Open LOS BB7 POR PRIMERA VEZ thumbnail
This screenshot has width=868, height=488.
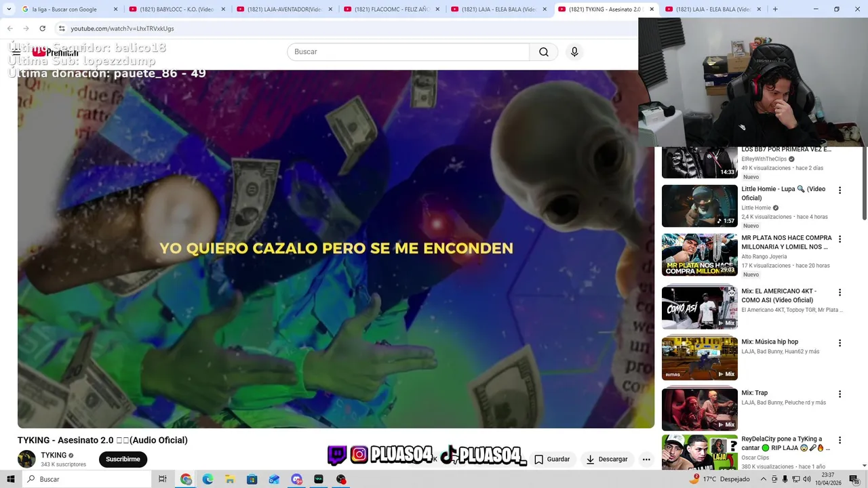(x=699, y=163)
